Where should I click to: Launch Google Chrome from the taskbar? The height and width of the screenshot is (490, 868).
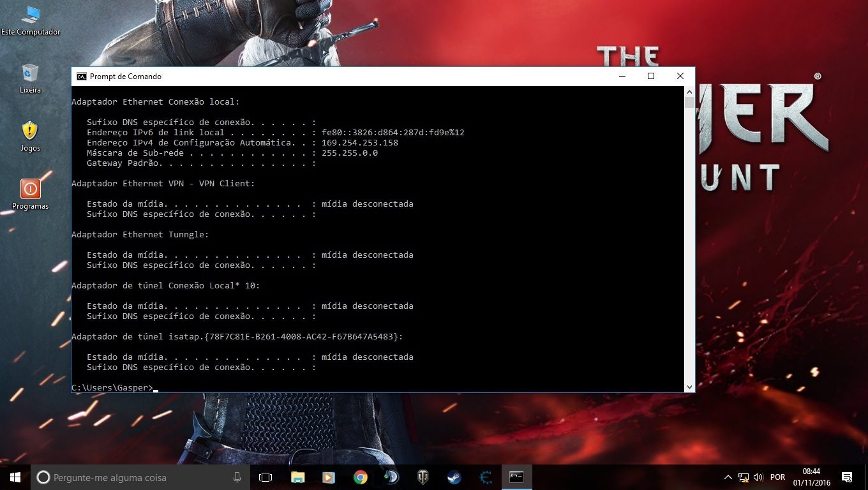click(360, 477)
